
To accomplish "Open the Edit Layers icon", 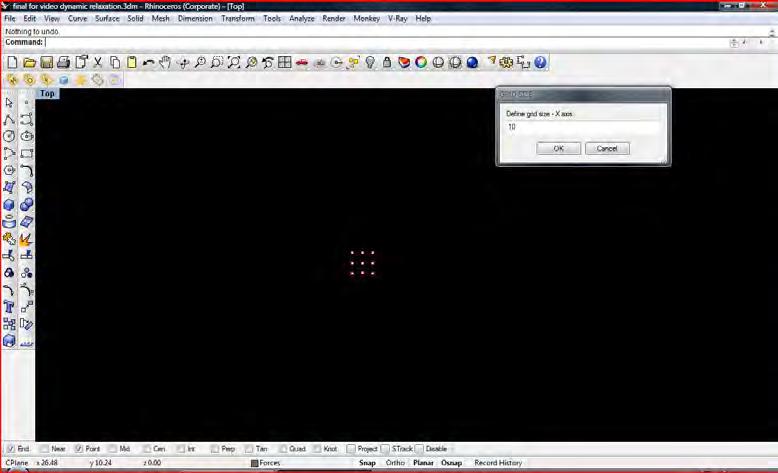I will pyautogui.click(x=404, y=63).
